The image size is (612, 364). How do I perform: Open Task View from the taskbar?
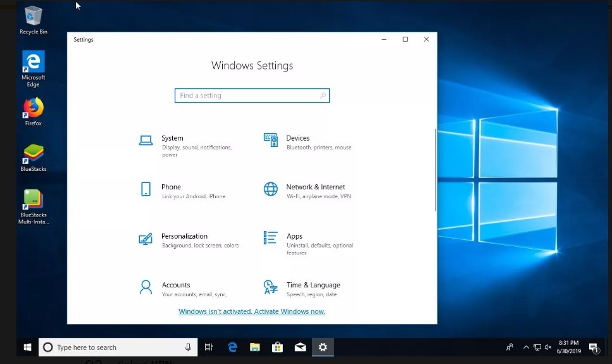click(209, 347)
